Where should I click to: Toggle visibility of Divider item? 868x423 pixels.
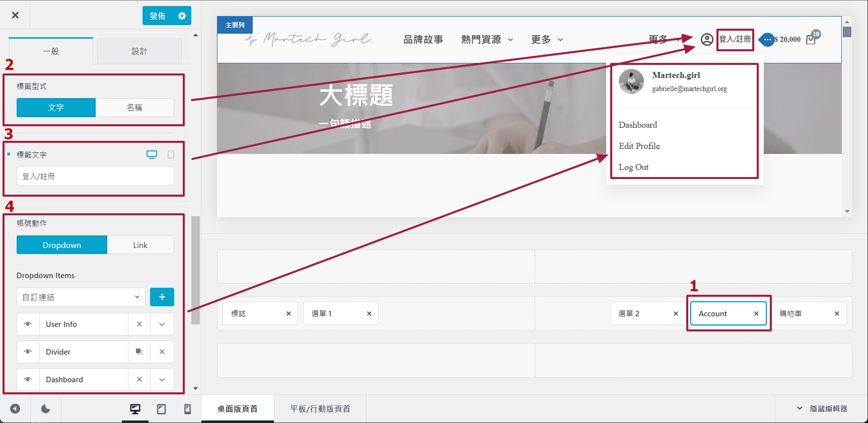[x=28, y=352]
